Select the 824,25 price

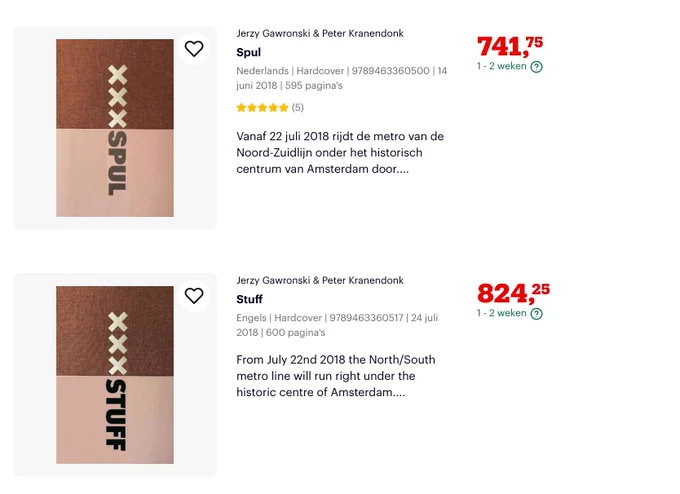tap(513, 293)
